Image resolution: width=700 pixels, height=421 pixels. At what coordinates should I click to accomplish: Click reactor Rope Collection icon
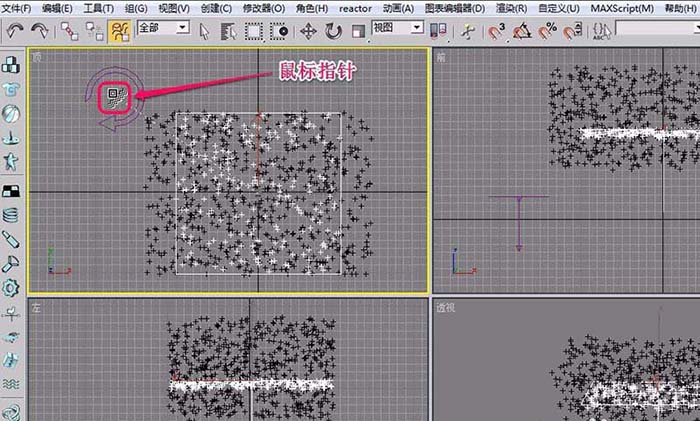11,138
